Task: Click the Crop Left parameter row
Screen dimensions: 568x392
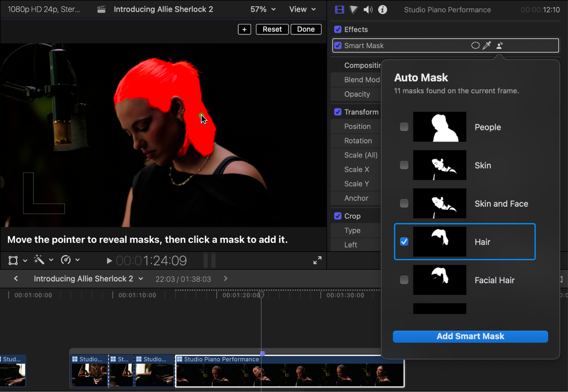Action: coord(356,245)
